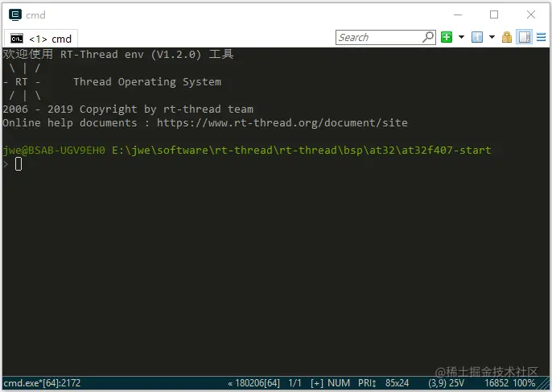Click the 1/1 console count status
Screen dimensions: 552x392
tap(295, 383)
